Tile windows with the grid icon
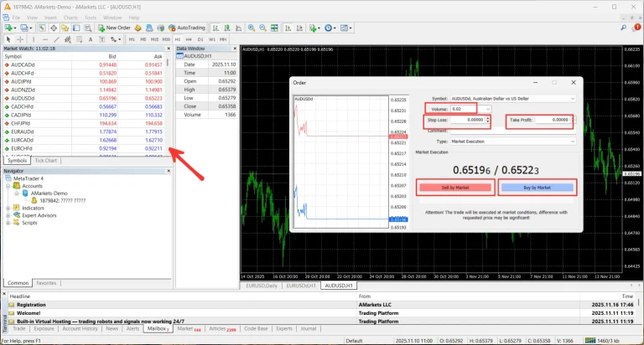The width and height of the screenshot is (644, 345). 274,28
